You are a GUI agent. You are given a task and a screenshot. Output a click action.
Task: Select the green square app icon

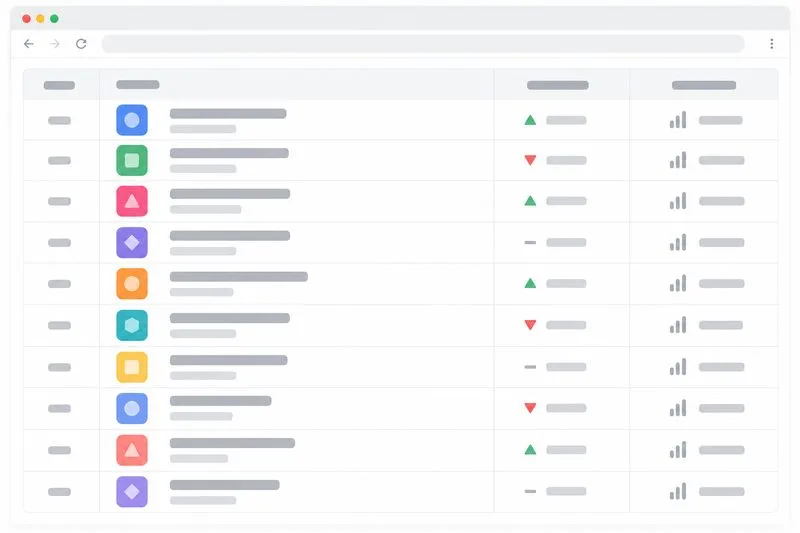pos(132,160)
